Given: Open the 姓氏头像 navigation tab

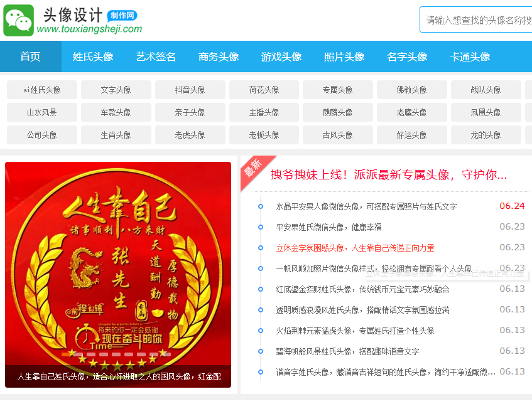Looking at the screenshot, I should 93,56.
